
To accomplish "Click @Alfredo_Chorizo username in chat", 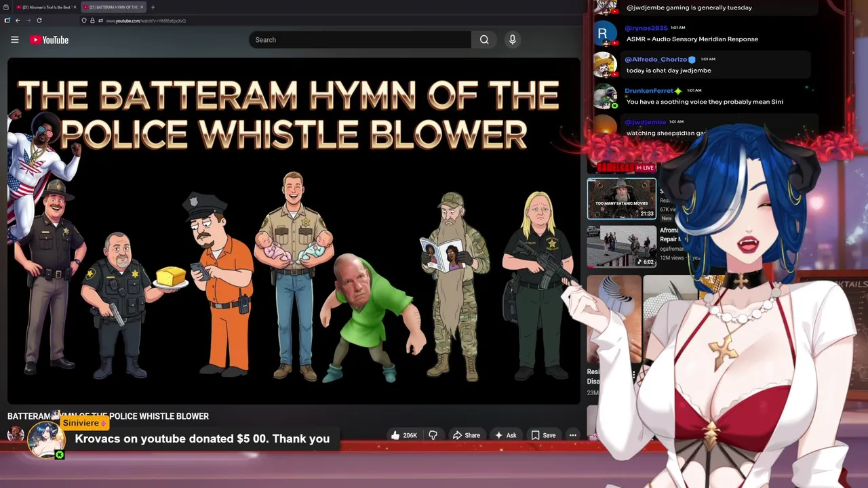I will point(656,59).
